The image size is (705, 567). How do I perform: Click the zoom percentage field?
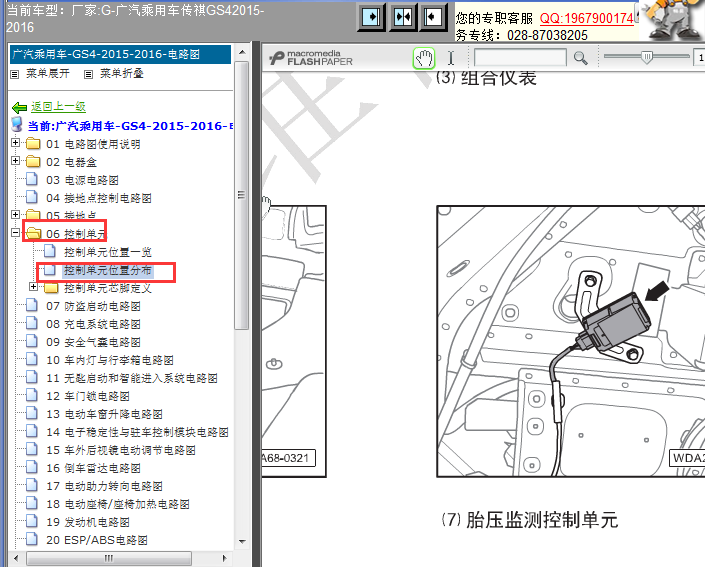click(700, 58)
